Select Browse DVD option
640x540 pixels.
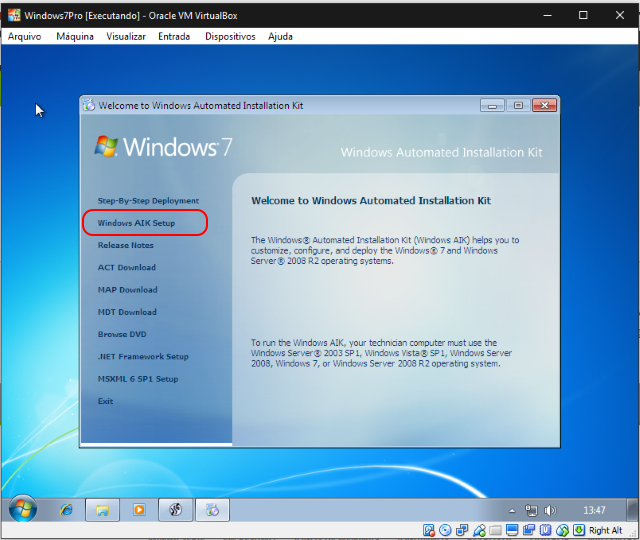[122, 334]
